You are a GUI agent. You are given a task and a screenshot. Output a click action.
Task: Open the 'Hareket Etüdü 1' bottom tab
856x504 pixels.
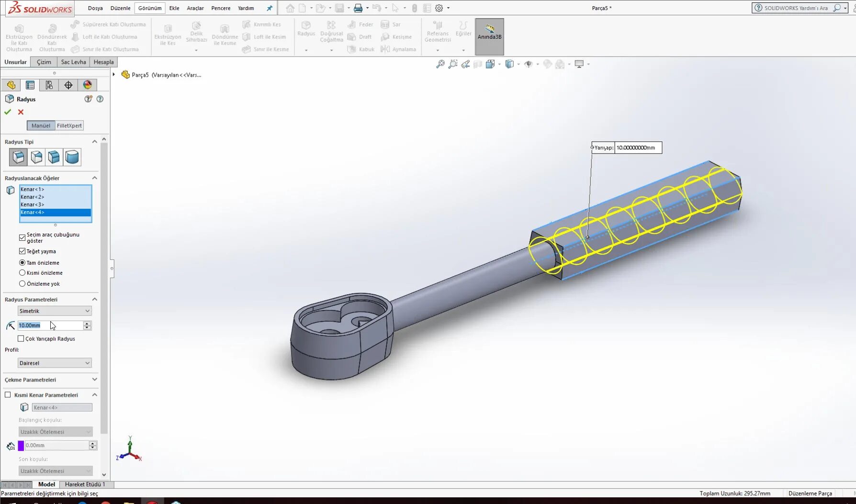[x=85, y=484]
